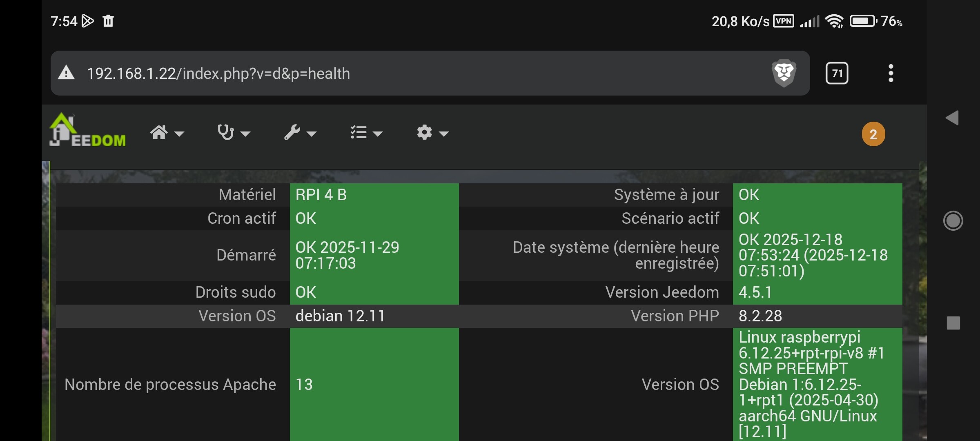Open the checklist plugins menu
This screenshot has height=441, width=980.
359,133
